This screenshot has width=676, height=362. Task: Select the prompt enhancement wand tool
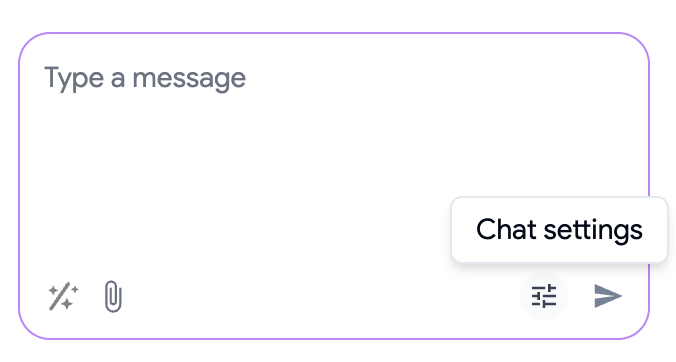tap(63, 296)
